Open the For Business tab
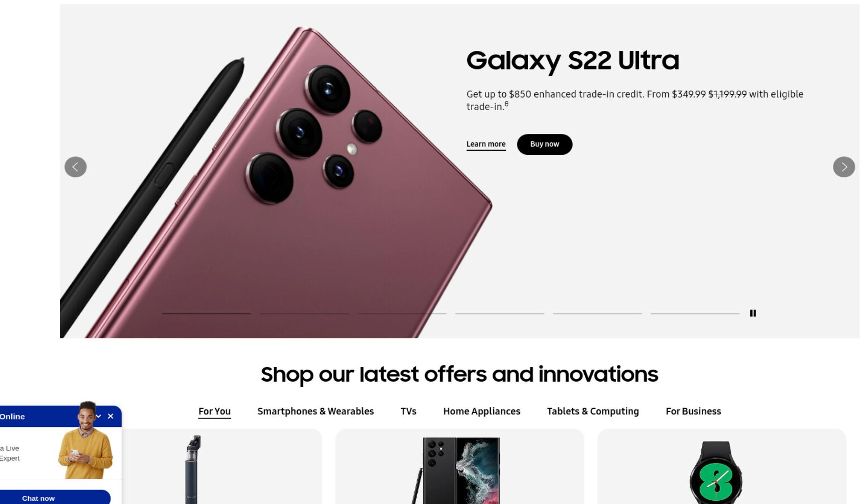This screenshot has width=867, height=504. (693, 412)
